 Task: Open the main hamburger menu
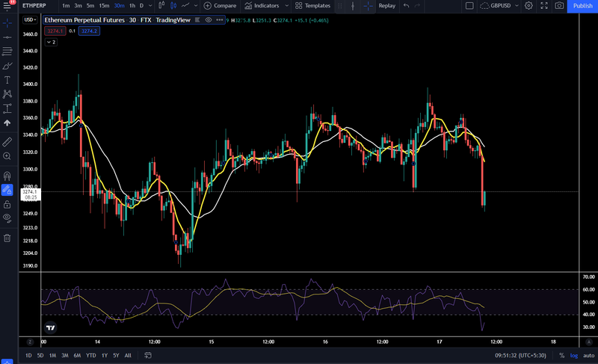pyautogui.click(x=7, y=6)
